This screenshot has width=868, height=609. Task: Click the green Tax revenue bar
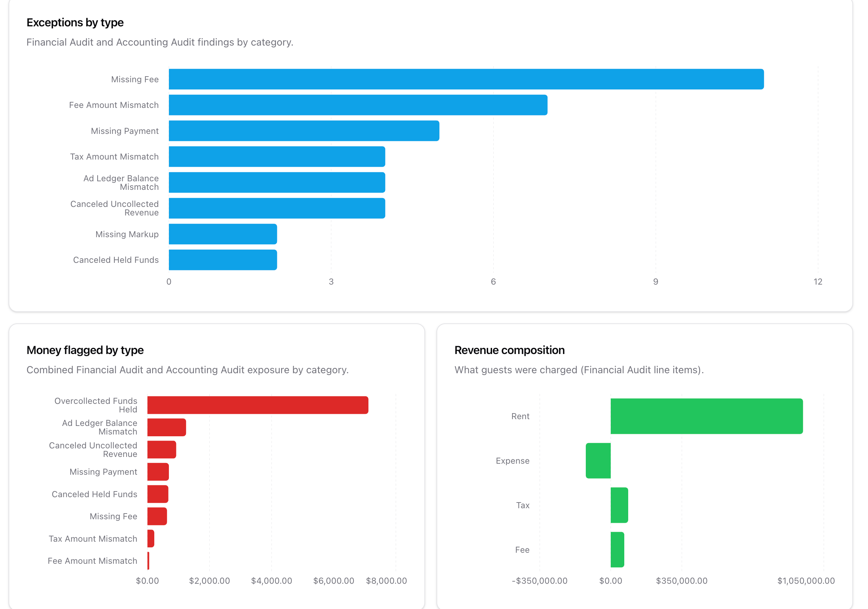click(x=619, y=505)
